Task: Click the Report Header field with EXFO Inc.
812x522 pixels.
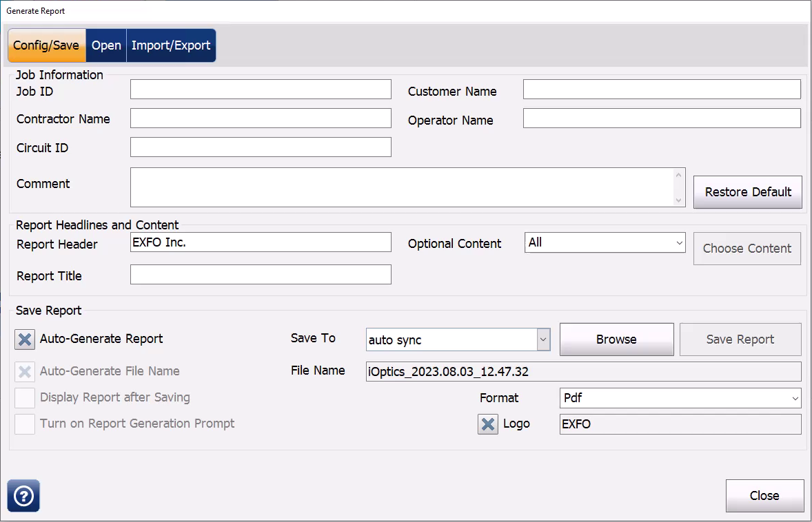Action: 261,242
